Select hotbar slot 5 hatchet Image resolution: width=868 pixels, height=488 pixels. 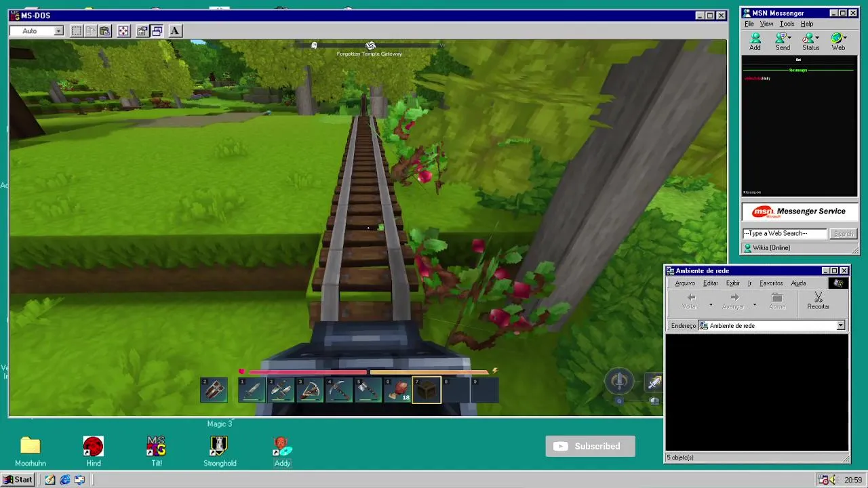(x=368, y=390)
